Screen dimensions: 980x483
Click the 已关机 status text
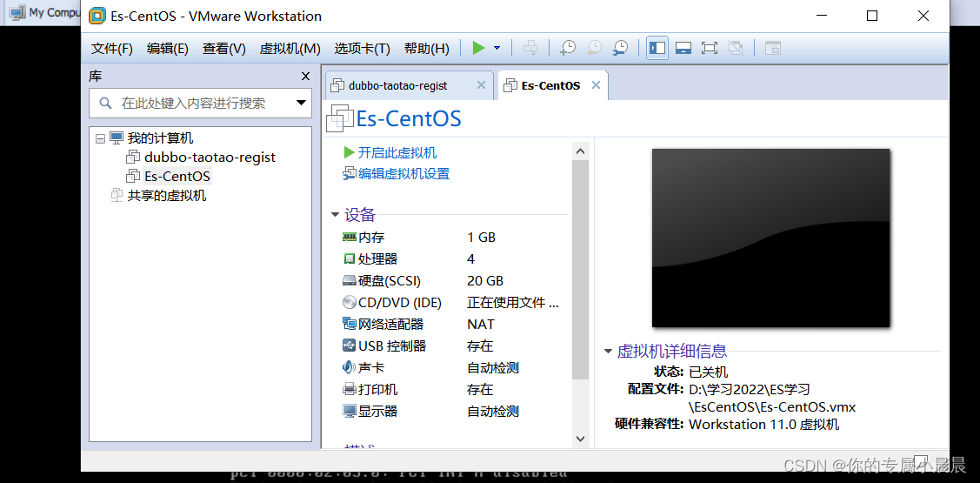708,372
